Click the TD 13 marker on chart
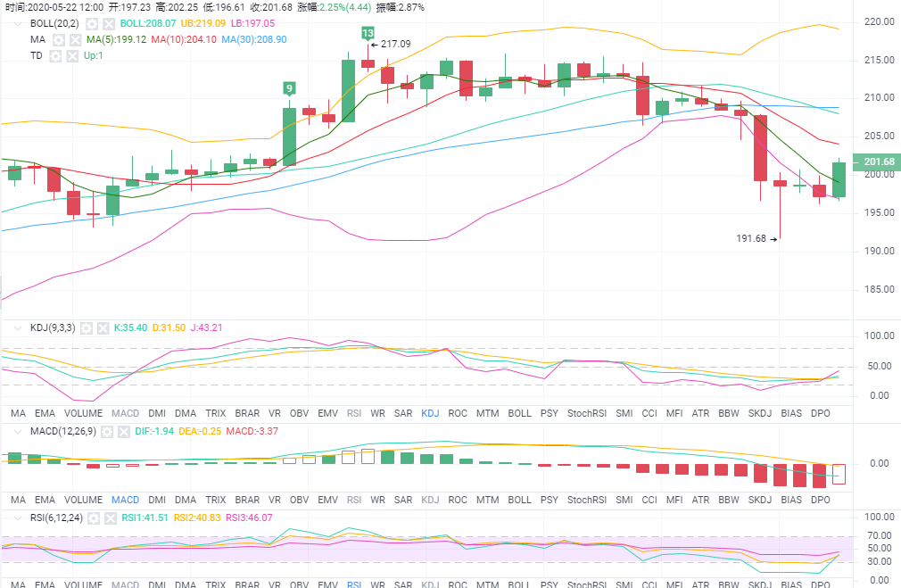This screenshot has width=901, height=588. pyautogui.click(x=368, y=33)
